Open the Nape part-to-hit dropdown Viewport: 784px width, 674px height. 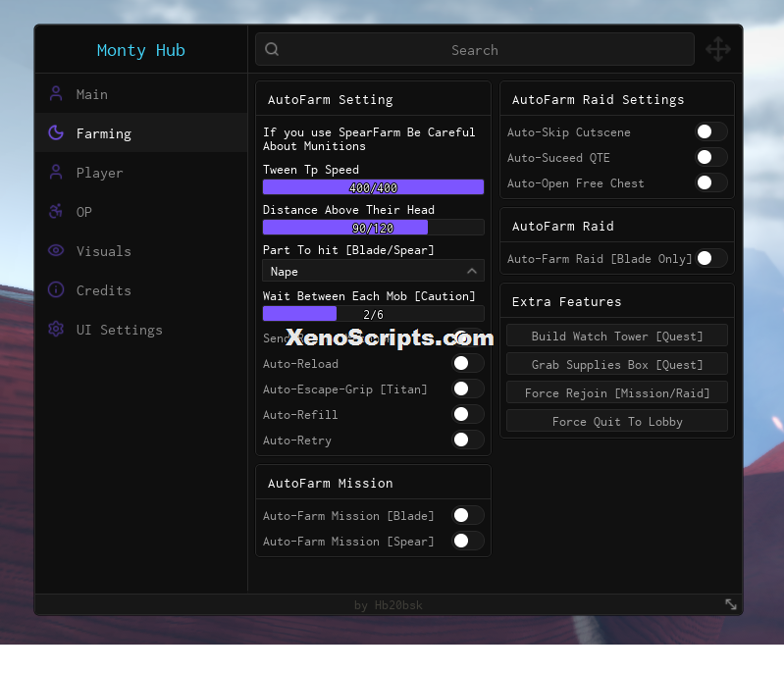coord(373,271)
